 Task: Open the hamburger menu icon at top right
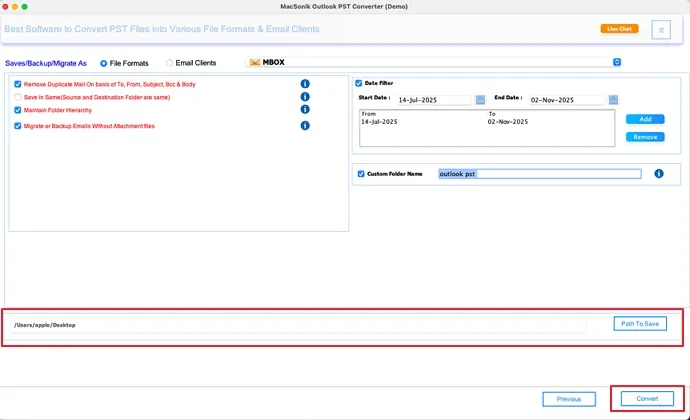tap(661, 30)
